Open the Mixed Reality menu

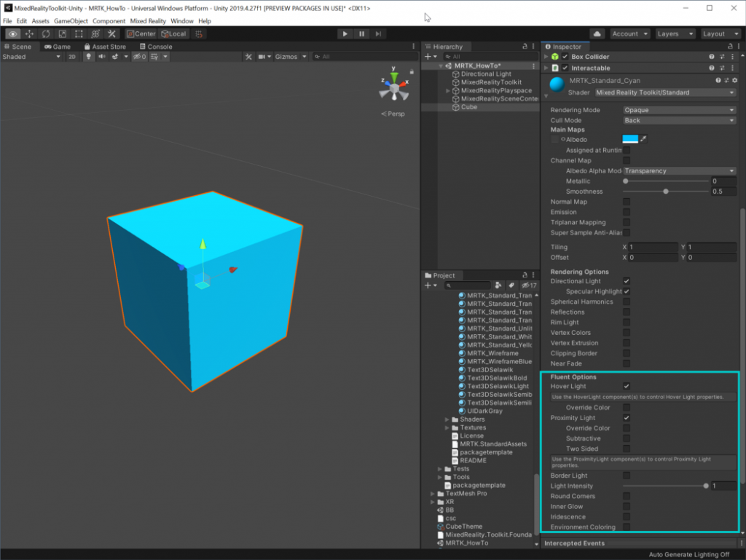148,20
